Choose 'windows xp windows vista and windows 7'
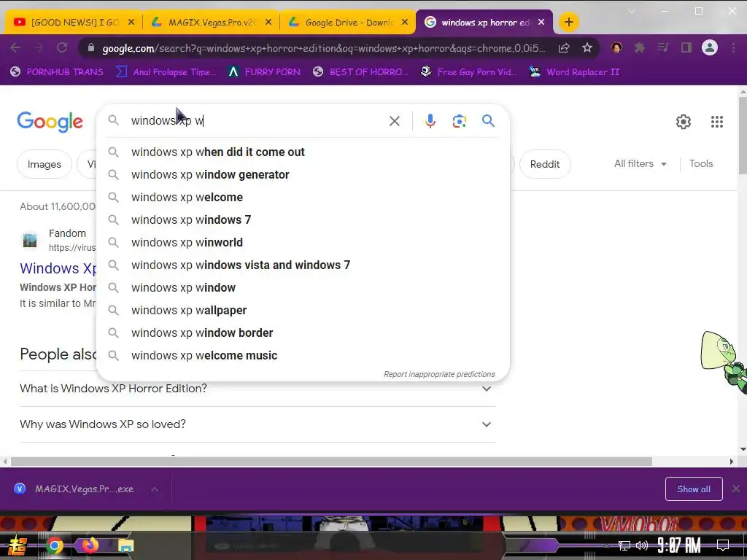Screen dimensions: 747x560 [x=303, y=265]
